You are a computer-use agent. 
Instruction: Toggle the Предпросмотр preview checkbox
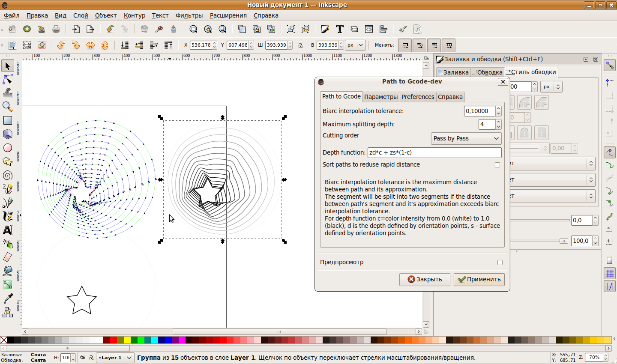click(x=500, y=263)
